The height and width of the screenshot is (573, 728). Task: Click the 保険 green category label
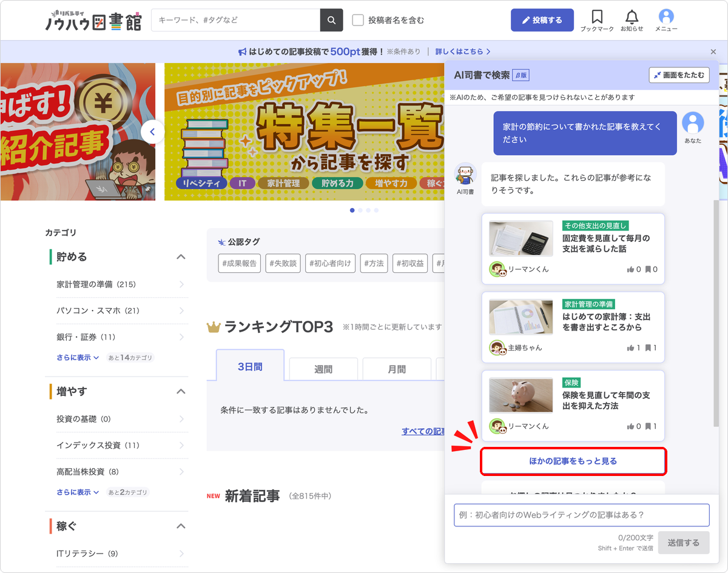(571, 383)
